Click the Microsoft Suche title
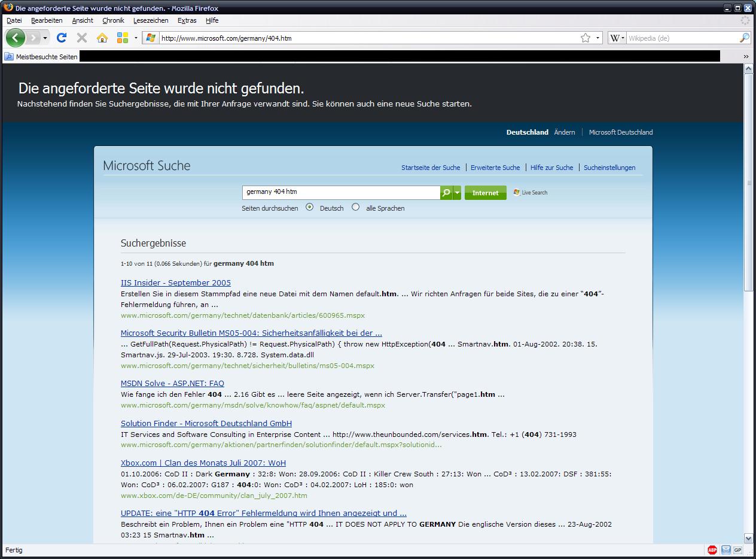Image resolution: width=756 pixels, height=559 pixels. point(147,166)
